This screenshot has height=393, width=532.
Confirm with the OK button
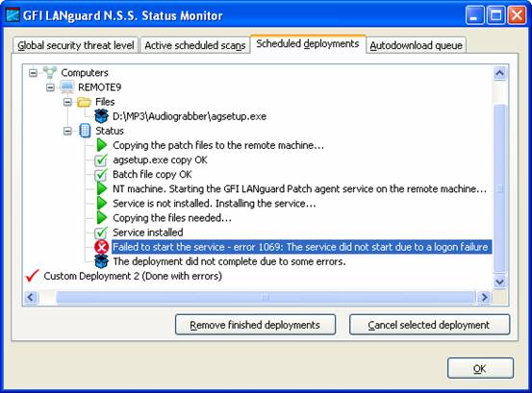(x=480, y=368)
